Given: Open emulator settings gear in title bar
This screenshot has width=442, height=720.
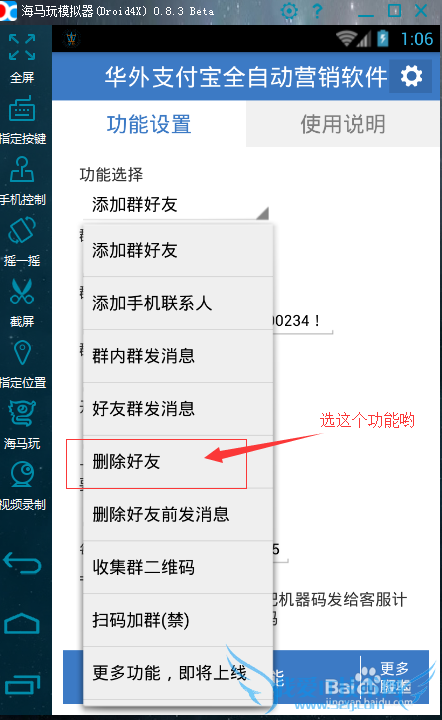Looking at the screenshot, I should (x=289, y=11).
